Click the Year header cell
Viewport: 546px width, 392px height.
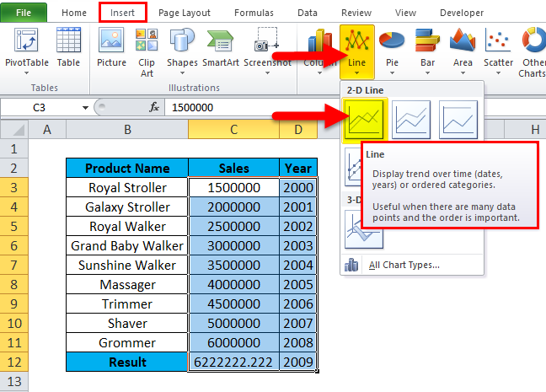pyautogui.click(x=298, y=169)
